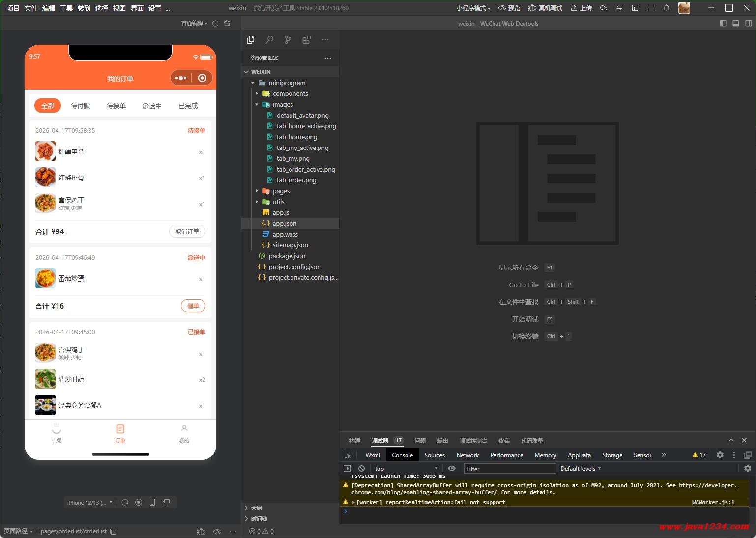Click the mini program capsule menu dots
The width and height of the screenshot is (756, 538).
181,78
